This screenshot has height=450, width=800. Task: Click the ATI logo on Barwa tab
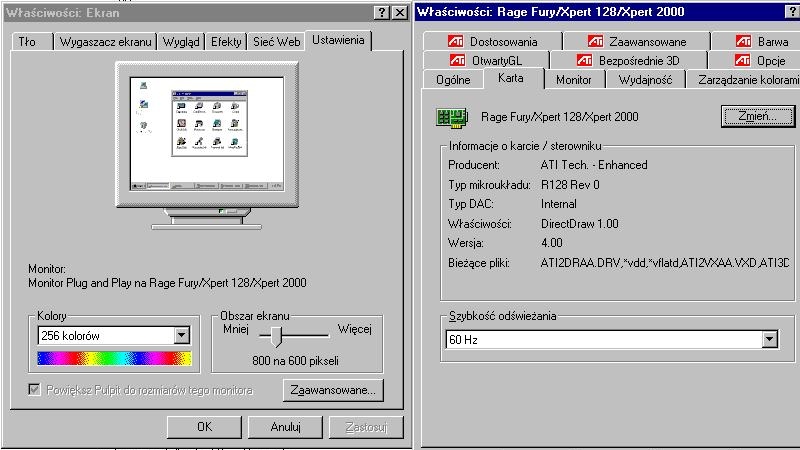point(743,41)
